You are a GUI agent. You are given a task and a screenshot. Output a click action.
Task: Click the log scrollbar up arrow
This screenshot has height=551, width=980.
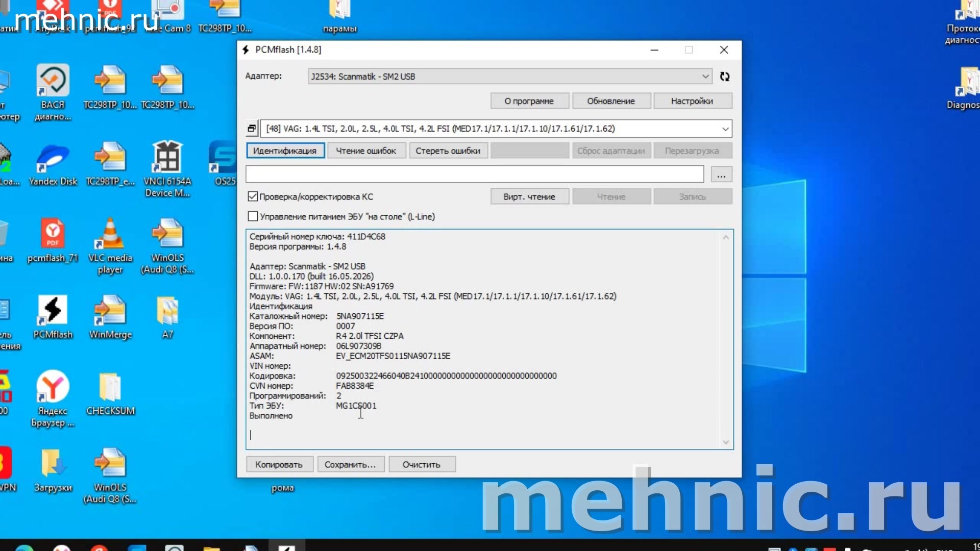(x=726, y=237)
